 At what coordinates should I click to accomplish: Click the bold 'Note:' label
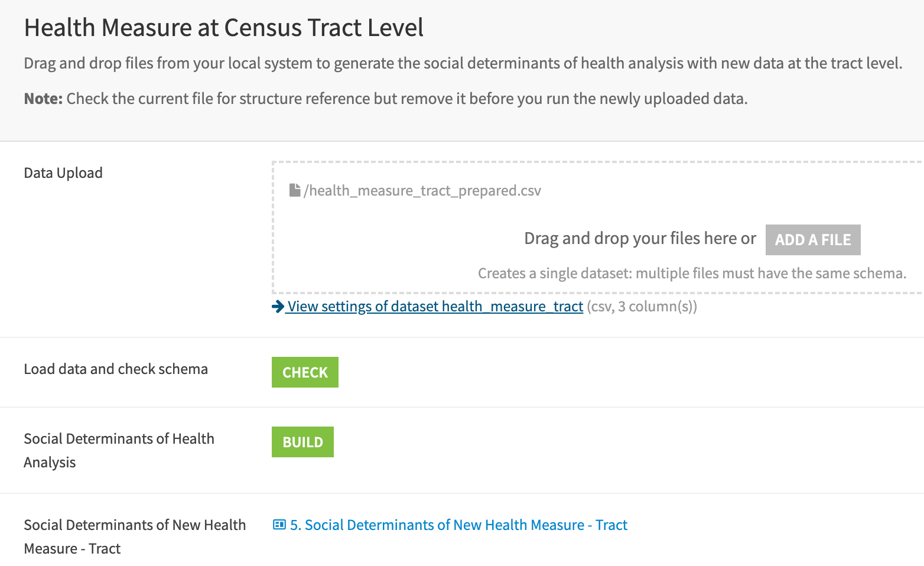click(x=43, y=99)
